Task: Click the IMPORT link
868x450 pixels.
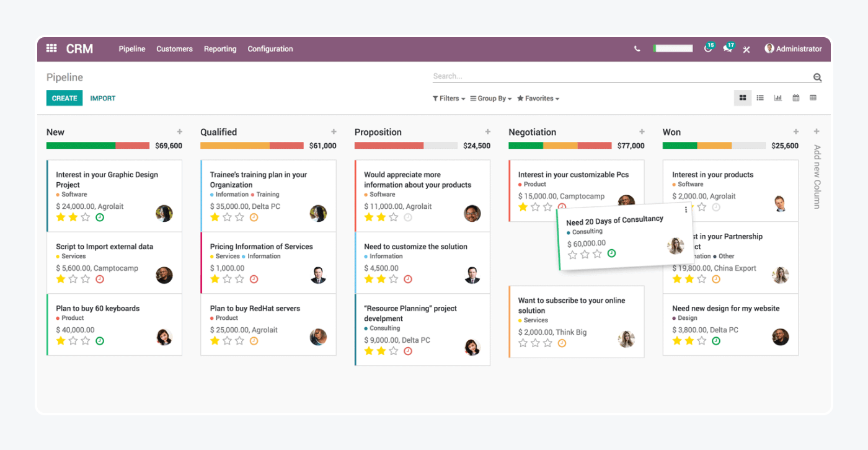Action: coord(103,98)
